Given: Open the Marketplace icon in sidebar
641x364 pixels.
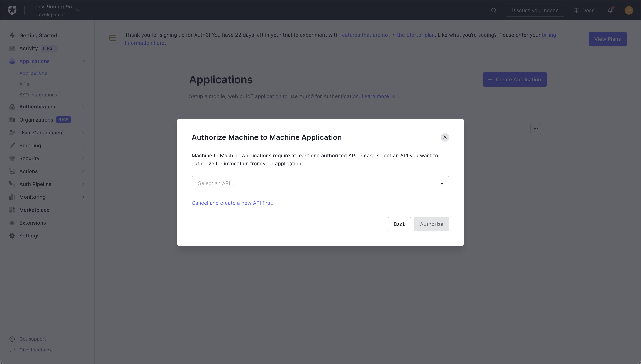Looking at the screenshot, I should click(x=12, y=210).
